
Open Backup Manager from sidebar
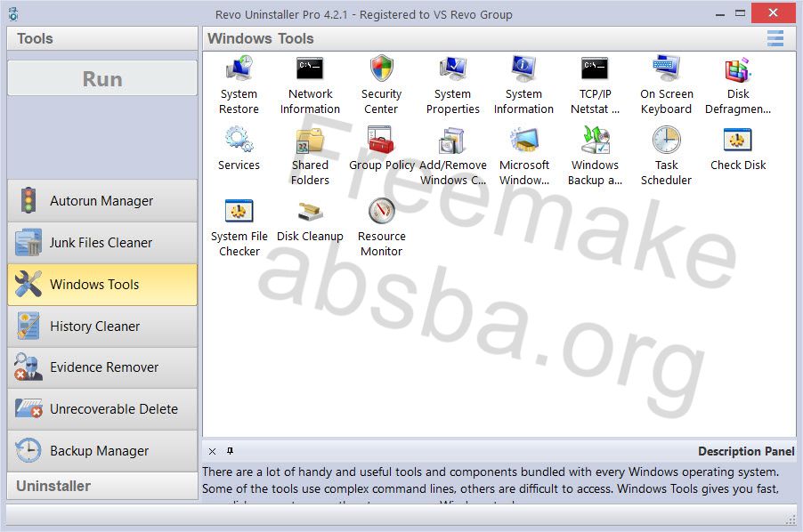pyautogui.click(x=102, y=451)
